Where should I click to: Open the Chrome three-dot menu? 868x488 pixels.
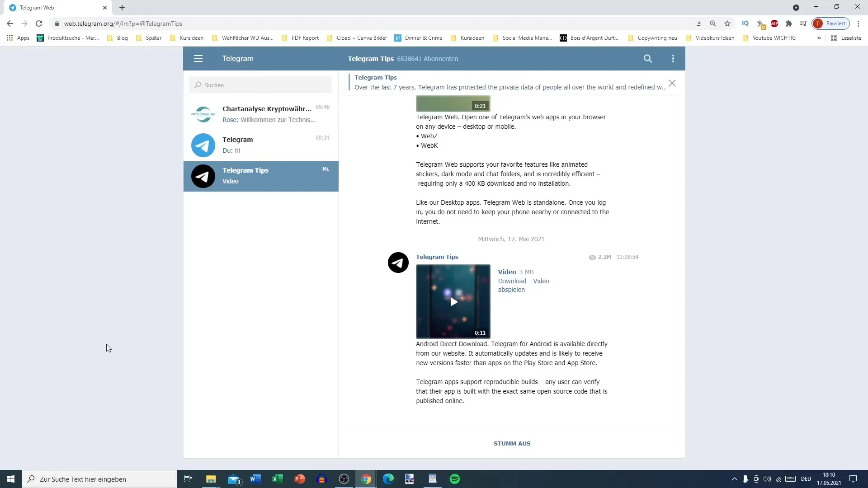[858, 23]
